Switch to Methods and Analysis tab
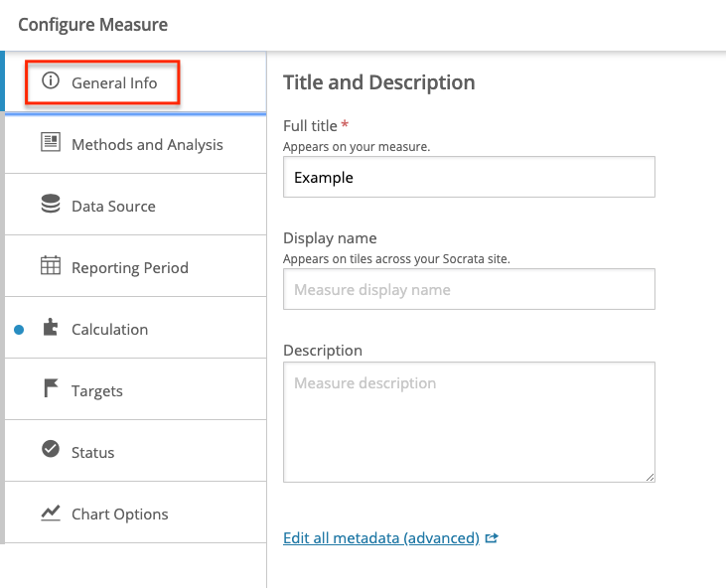This screenshot has width=726, height=588. [135, 144]
